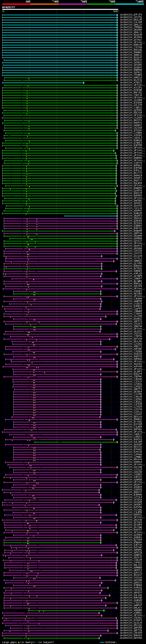Pick the UniRef100_B8BPN4 subject name
The width and height of the screenshot is (146, 644).
(x=131, y=70)
